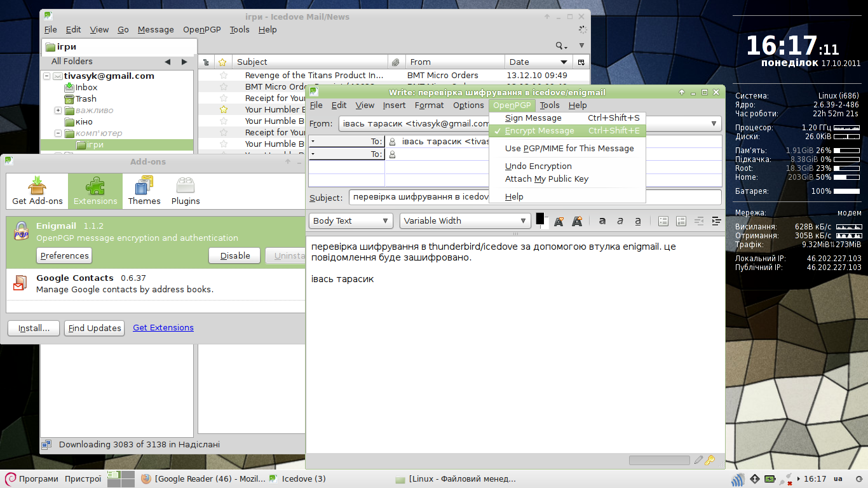Open Help entry in OpenPGP dropdown
The image size is (868, 488).
click(x=567, y=197)
